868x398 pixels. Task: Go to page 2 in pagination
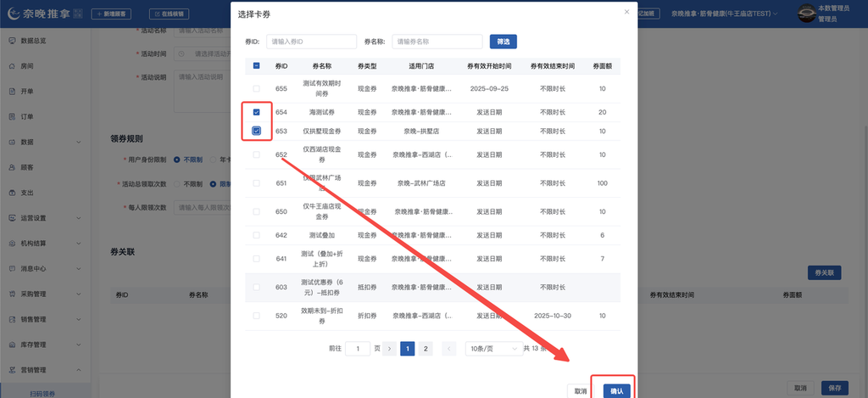pos(426,349)
